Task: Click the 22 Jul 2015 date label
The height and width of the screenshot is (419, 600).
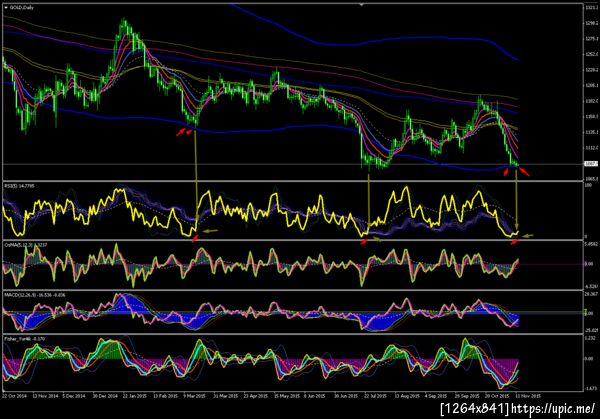Action: pos(375,396)
